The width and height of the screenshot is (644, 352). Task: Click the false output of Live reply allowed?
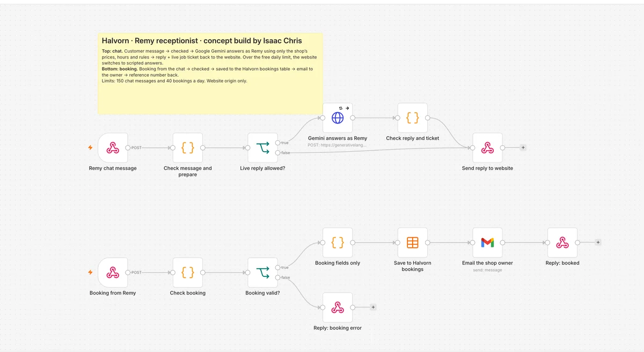(x=277, y=153)
